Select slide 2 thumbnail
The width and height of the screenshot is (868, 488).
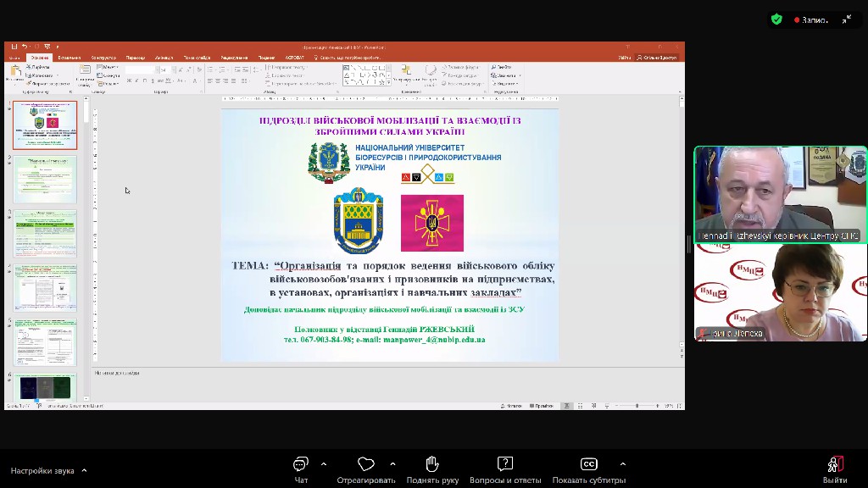click(45, 180)
